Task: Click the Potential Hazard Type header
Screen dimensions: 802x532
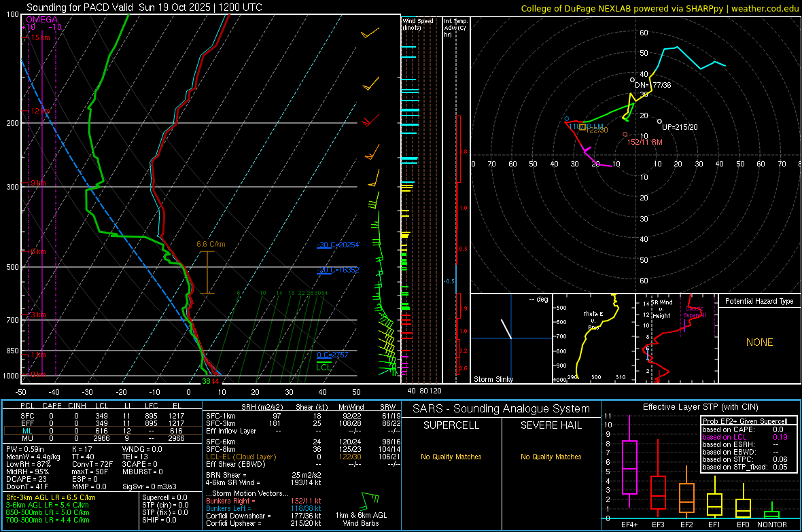Action: (759, 301)
